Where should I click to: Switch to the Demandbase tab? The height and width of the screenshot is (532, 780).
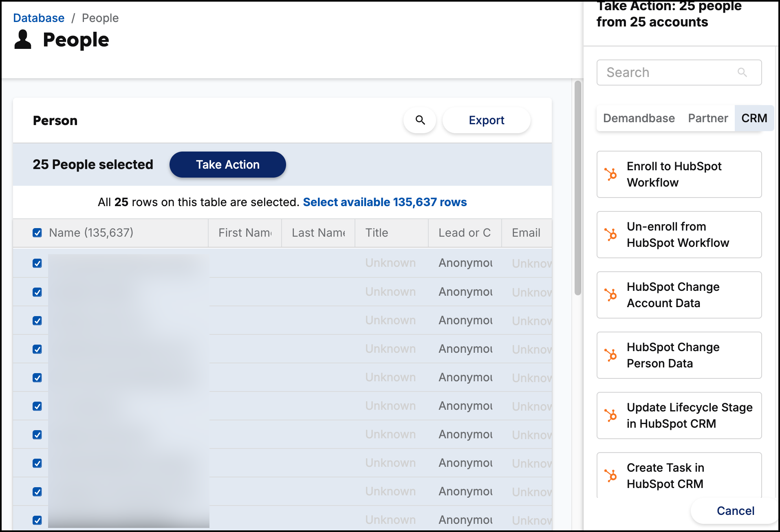click(x=639, y=118)
